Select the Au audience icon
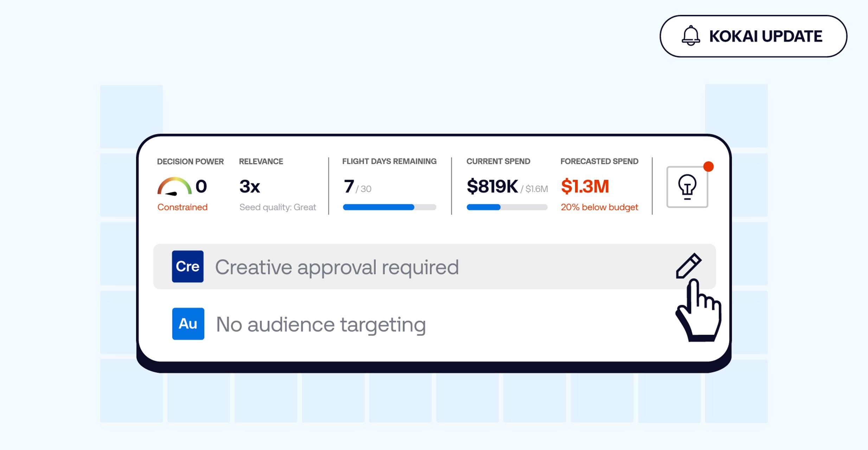868x450 pixels. [x=188, y=324]
